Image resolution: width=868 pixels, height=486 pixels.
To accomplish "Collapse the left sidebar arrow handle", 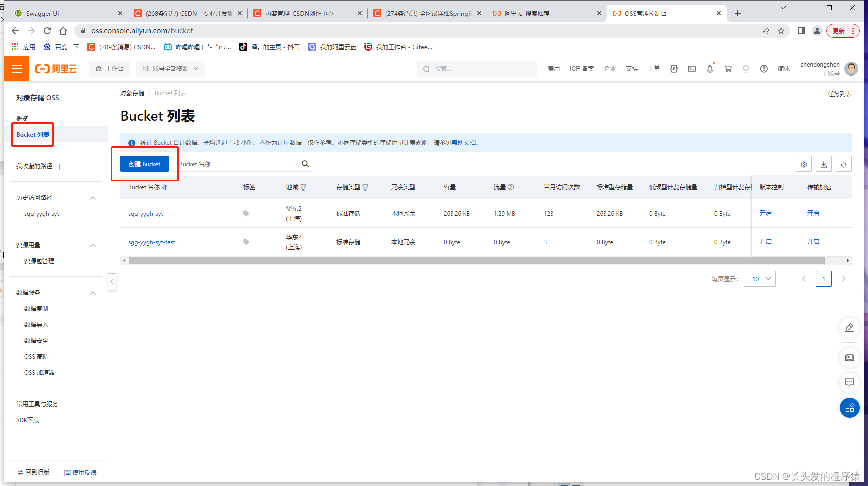I will coord(112,282).
